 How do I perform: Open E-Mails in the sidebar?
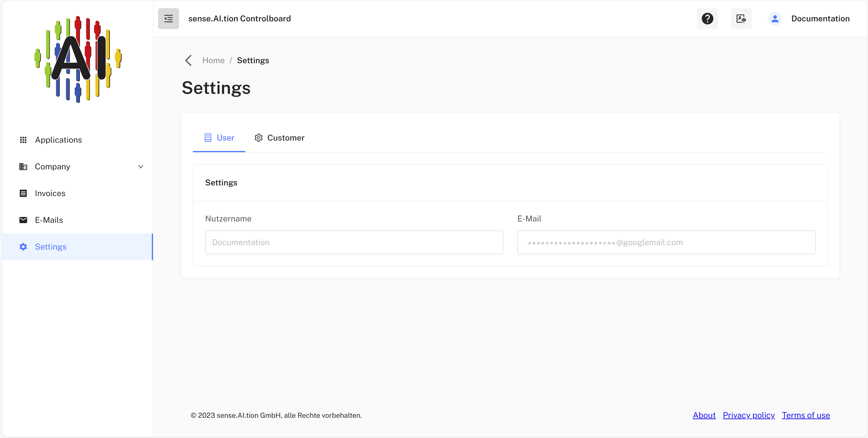click(78, 220)
